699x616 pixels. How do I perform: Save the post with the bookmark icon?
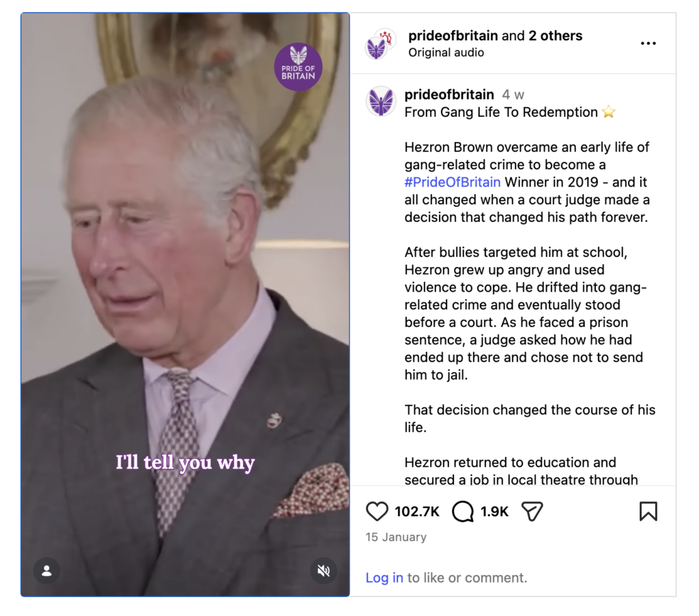pyautogui.click(x=648, y=512)
